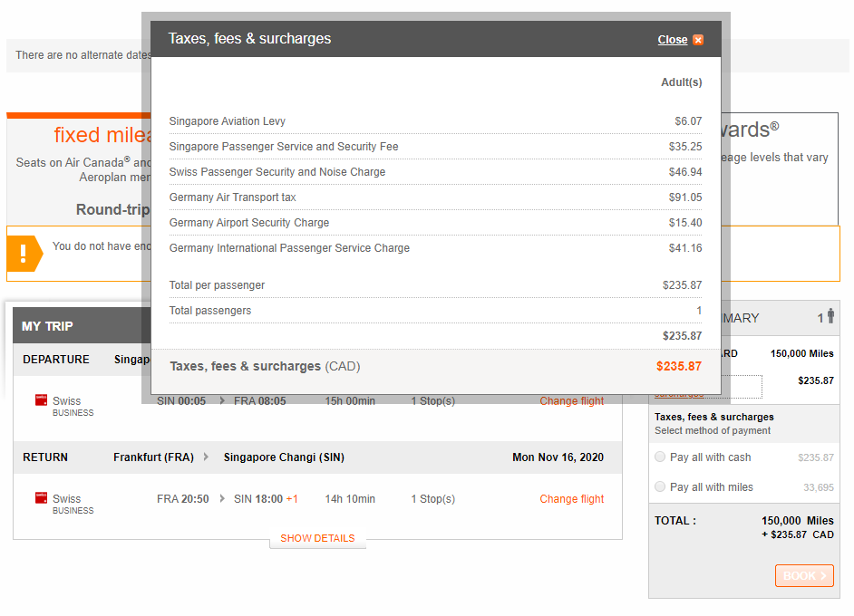Click 14h 10min return flight duration
Image resolution: width=854 pixels, height=616 pixels.
pyautogui.click(x=350, y=499)
